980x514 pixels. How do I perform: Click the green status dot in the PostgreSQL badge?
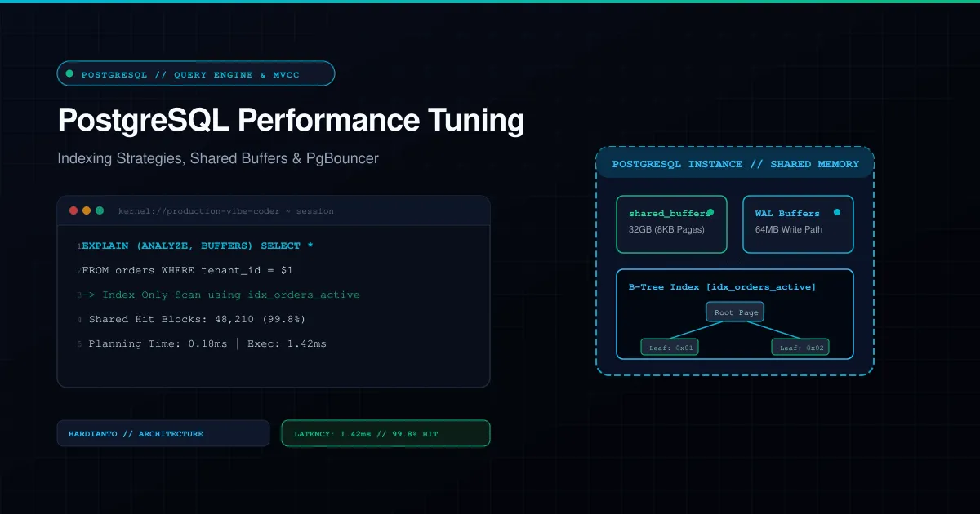tap(69, 73)
